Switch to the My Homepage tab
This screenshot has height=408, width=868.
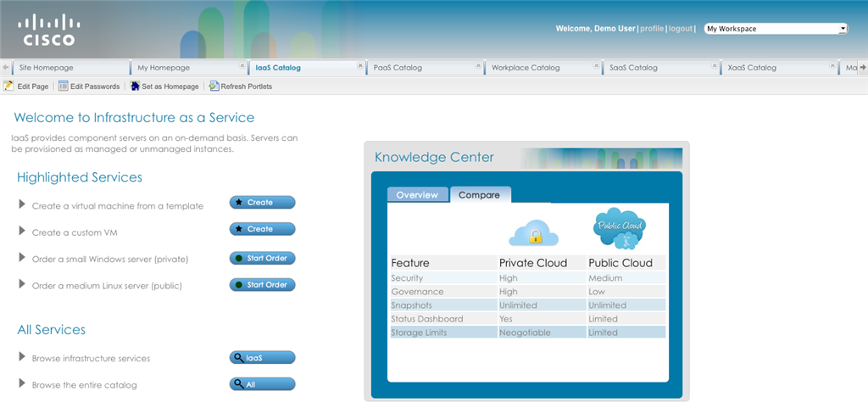[x=188, y=68]
